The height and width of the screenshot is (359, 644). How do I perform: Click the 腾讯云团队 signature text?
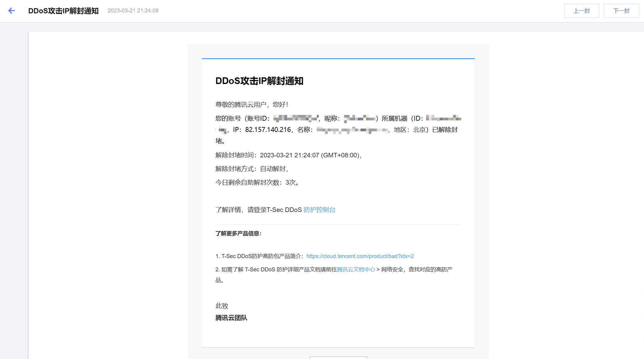tap(231, 318)
